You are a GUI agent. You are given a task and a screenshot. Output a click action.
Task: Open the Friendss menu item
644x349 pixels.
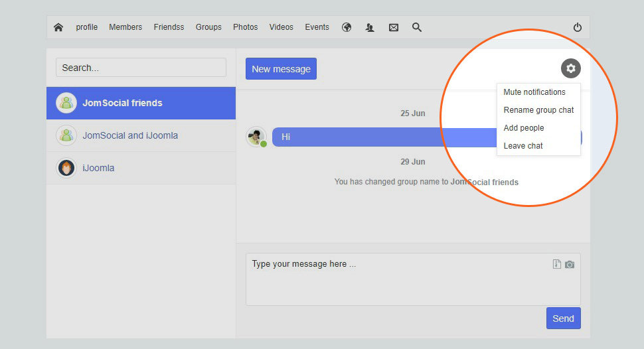(x=169, y=27)
